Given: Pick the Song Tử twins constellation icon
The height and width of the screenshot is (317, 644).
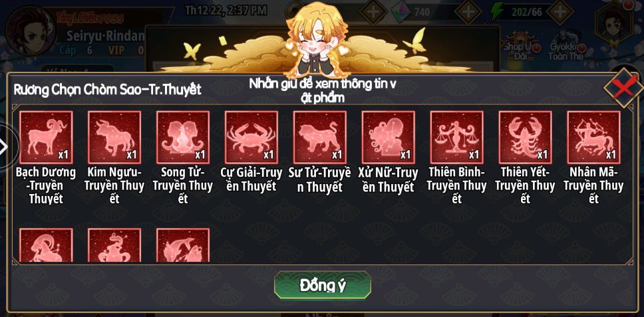Looking at the screenshot, I should pyautogui.click(x=183, y=138).
